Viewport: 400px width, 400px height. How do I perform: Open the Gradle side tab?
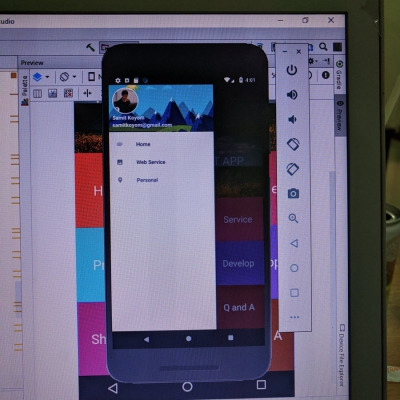tap(339, 75)
